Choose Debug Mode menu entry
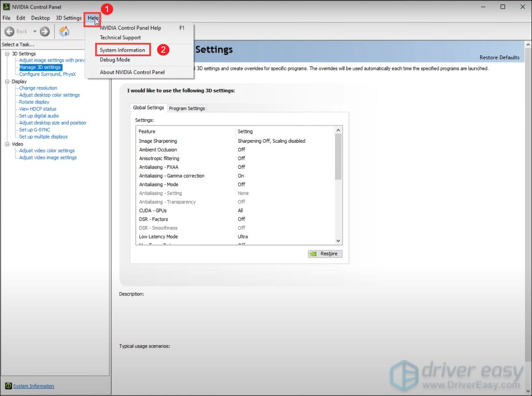Image resolution: width=532 pixels, height=396 pixels. coord(139,60)
